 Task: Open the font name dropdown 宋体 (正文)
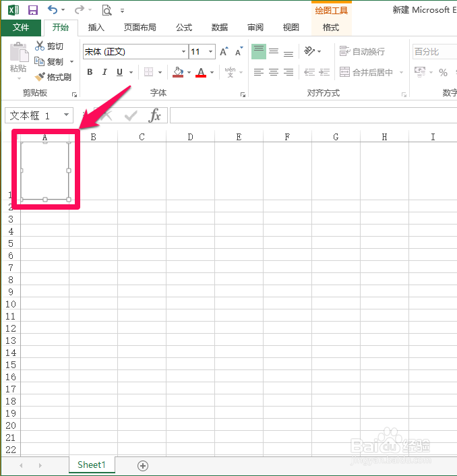183,52
